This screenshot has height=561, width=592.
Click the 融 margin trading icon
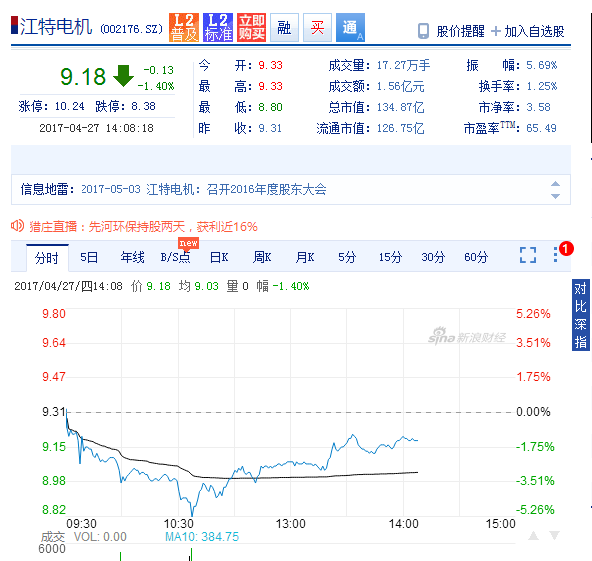285,28
